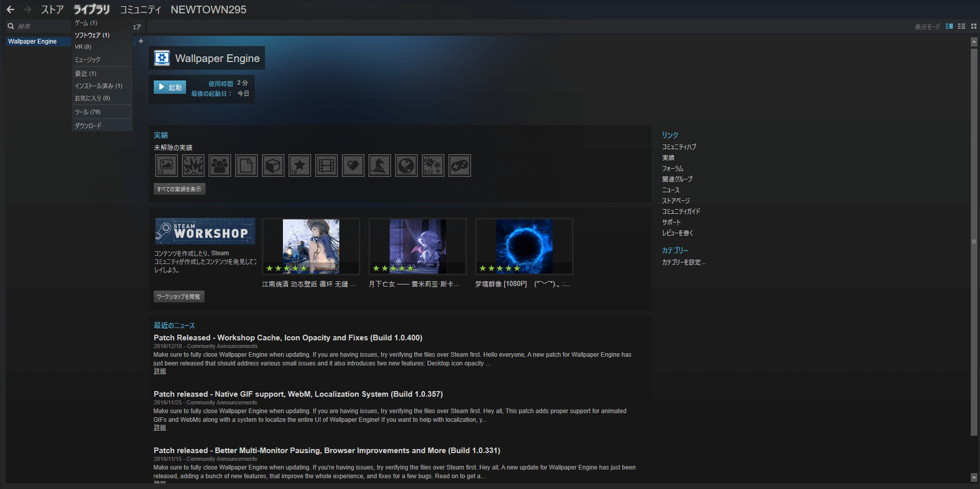Open the explosion achievement icon
Image resolution: width=980 pixels, height=489 pixels.
click(193, 166)
